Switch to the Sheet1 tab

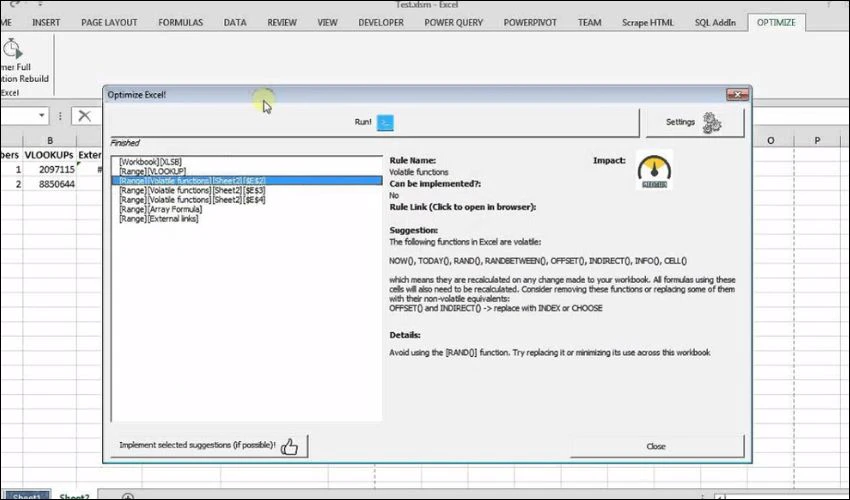point(27,496)
